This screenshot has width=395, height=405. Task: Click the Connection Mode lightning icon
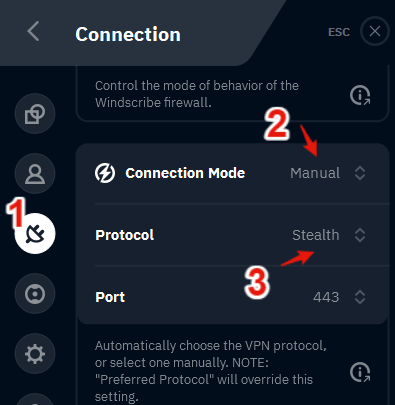pyautogui.click(x=105, y=173)
